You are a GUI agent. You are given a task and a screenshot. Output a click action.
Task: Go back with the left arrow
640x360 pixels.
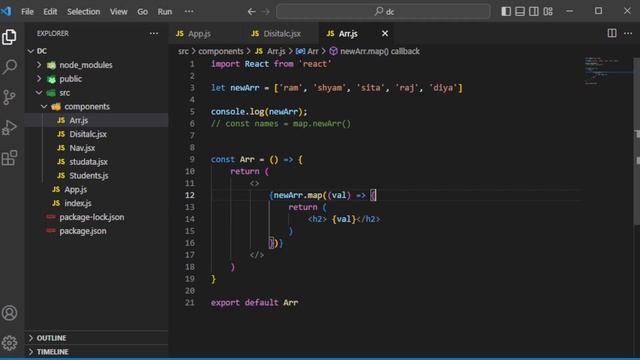pyautogui.click(x=251, y=11)
